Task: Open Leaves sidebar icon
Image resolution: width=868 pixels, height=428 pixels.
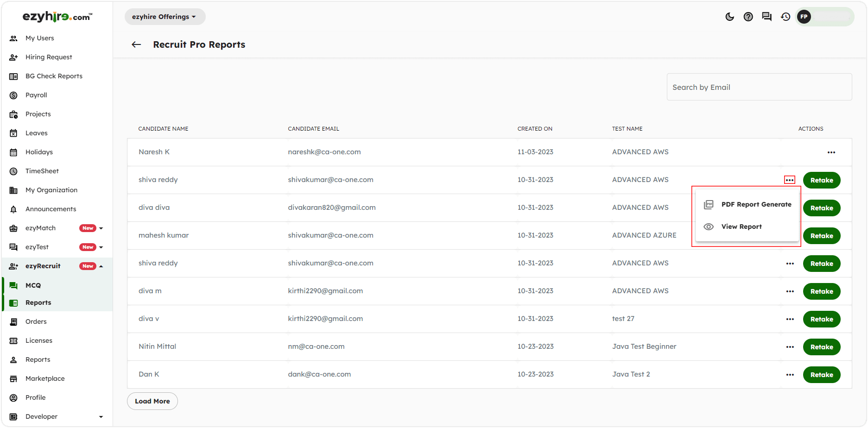Action: (13, 133)
